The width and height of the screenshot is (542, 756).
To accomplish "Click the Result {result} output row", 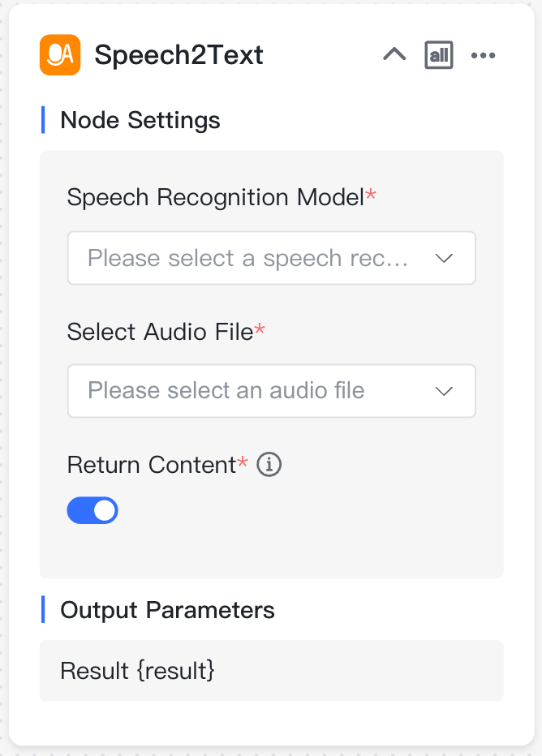I will pos(272,671).
